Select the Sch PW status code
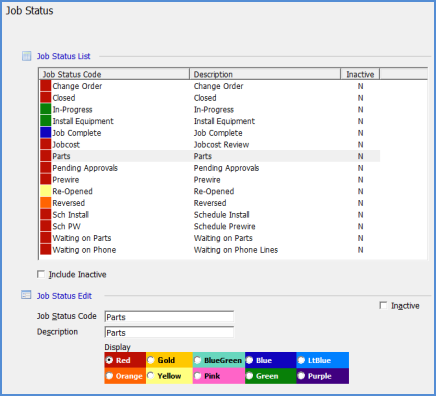The image size is (436, 396). [x=66, y=226]
